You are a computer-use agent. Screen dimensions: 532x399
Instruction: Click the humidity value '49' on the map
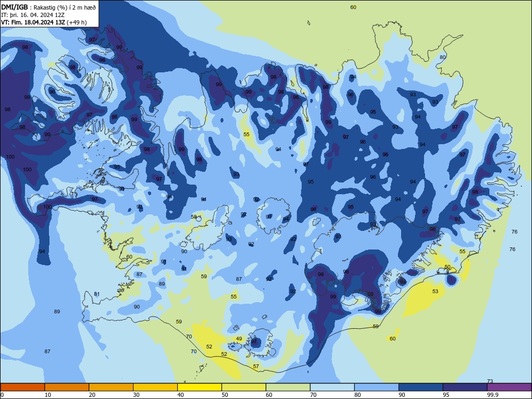tap(239, 338)
